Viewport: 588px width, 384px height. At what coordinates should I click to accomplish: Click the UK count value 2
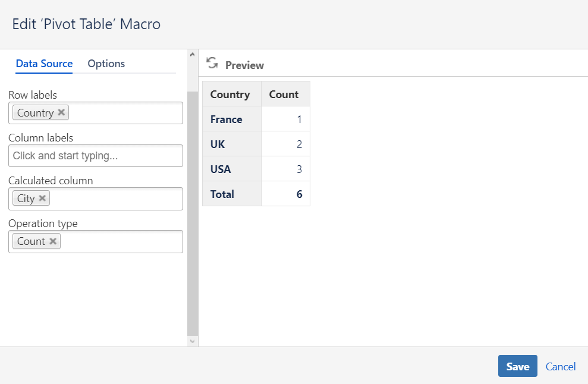pos(300,143)
